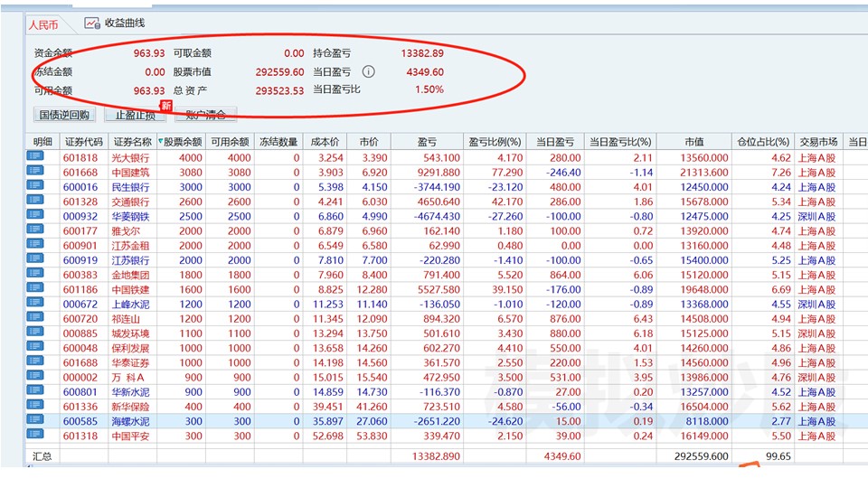868x488 pixels.
Task: Open the 收益曲线 tab label
Action: click(x=125, y=23)
